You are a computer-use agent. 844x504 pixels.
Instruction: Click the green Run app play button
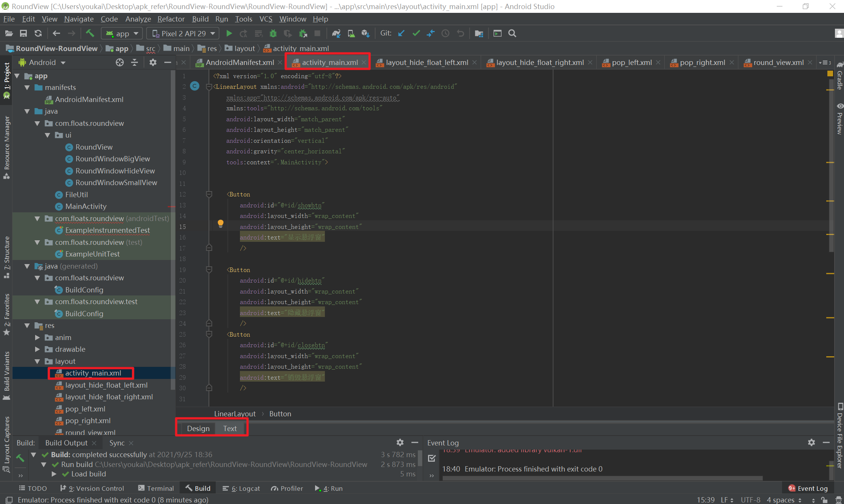pyautogui.click(x=229, y=34)
